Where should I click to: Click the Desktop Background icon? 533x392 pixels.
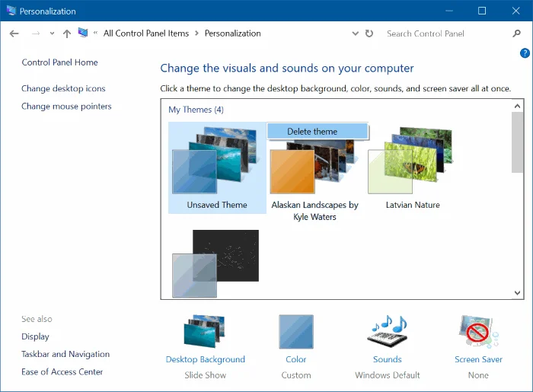(x=204, y=331)
